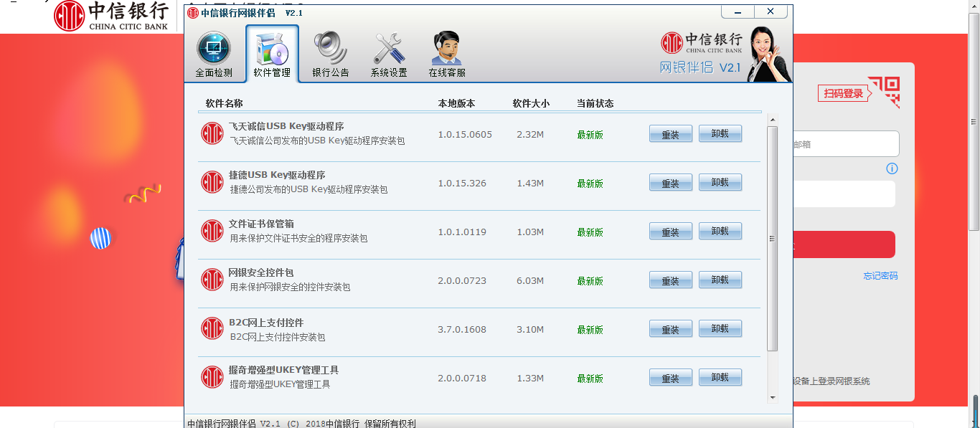Reinstall B2C网上支付控件 with 重装
The height and width of the screenshot is (428, 980).
coord(671,329)
